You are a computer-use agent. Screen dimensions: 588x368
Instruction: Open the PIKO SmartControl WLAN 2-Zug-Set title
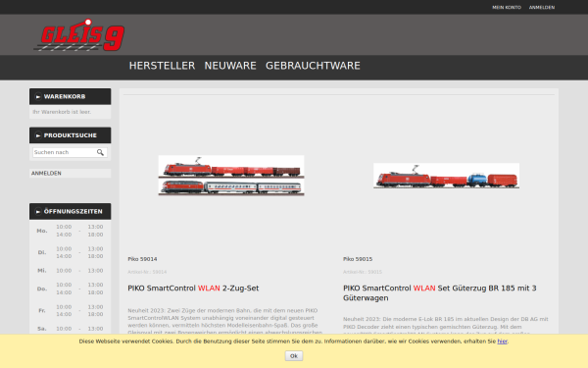[193, 288]
